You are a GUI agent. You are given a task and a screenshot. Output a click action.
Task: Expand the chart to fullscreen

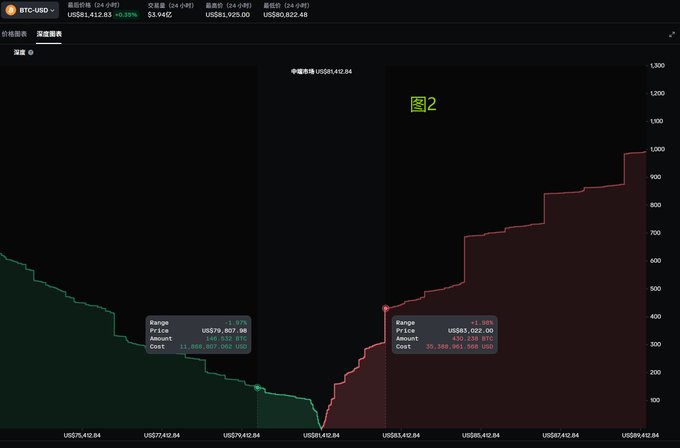(672, 34)
